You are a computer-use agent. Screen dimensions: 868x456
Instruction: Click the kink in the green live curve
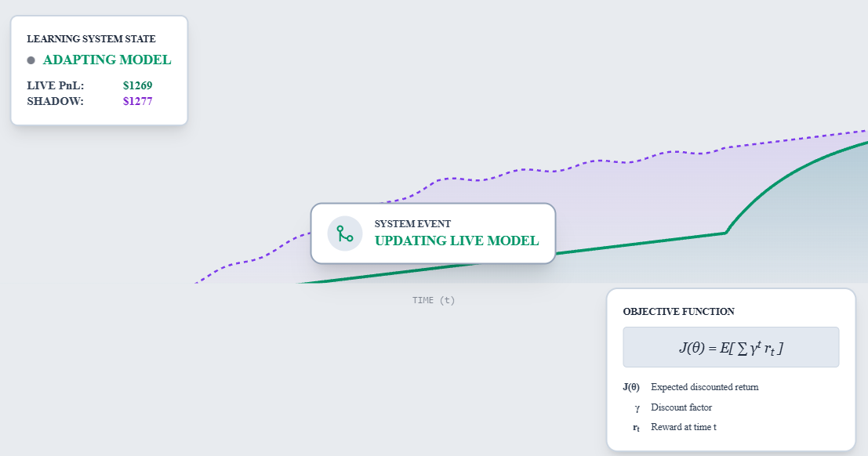726,232
